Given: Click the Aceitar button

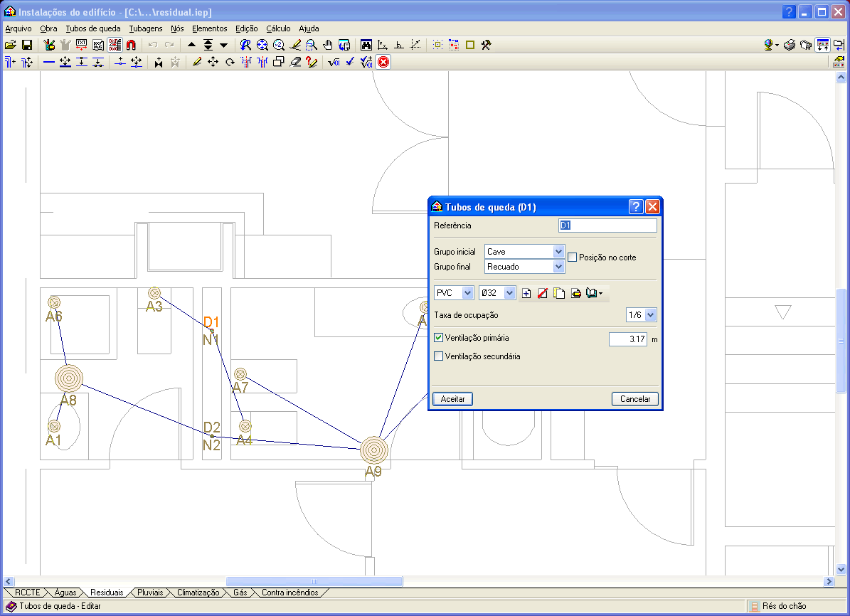Looking at the screenshot, I should [x=452, y=399].
